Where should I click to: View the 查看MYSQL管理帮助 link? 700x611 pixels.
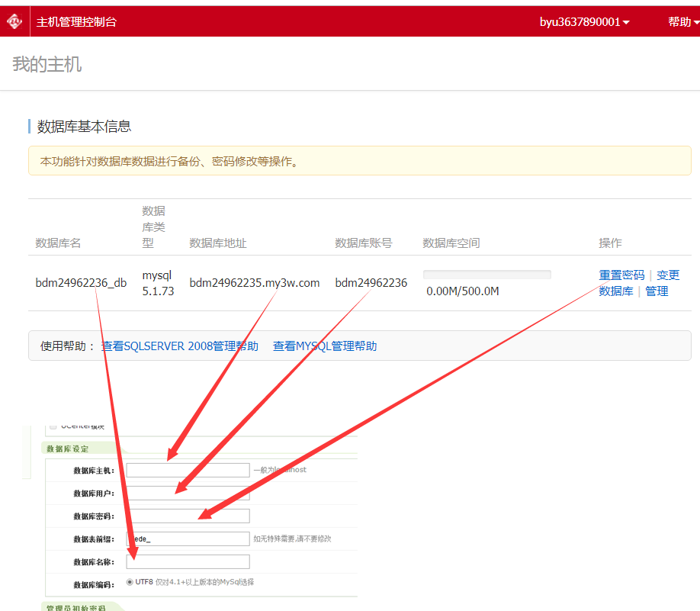tap(325, 346)
